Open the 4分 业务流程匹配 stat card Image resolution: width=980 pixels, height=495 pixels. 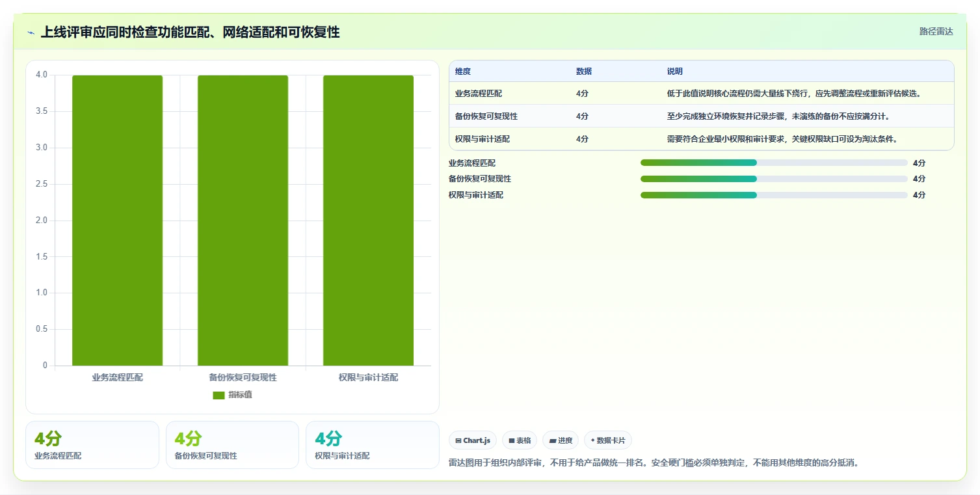92,445
